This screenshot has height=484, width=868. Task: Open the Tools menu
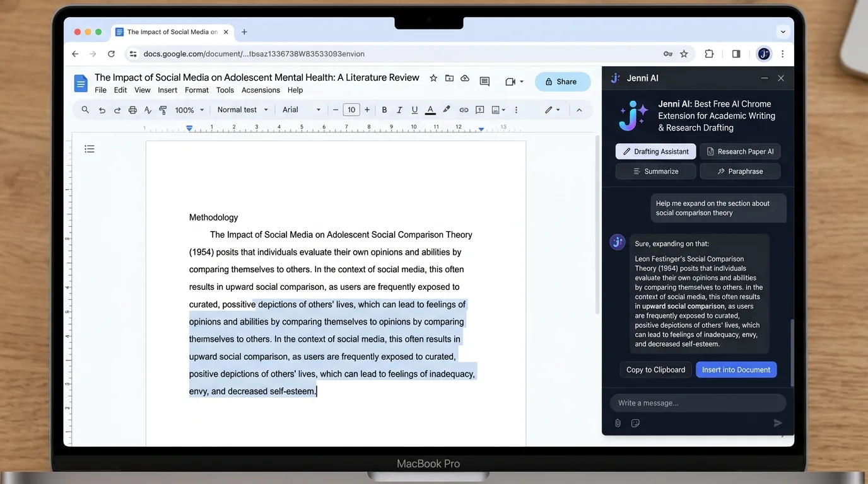(x=225, y=90)
